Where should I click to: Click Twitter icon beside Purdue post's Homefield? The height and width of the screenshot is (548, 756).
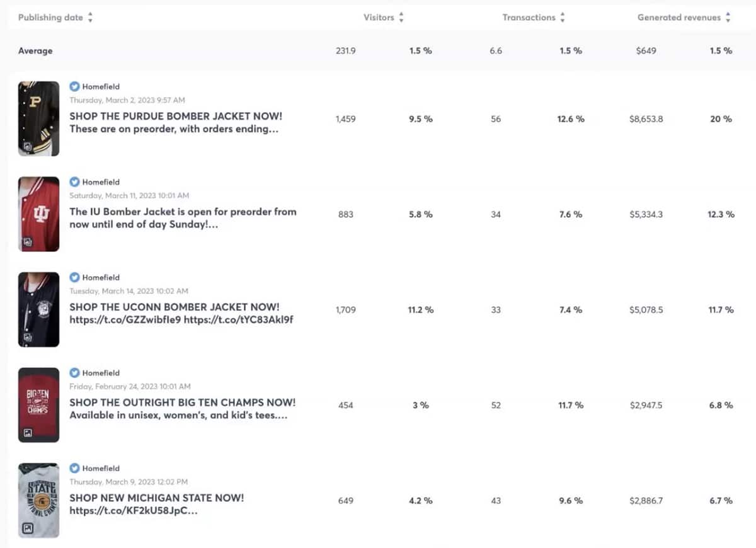74,87
